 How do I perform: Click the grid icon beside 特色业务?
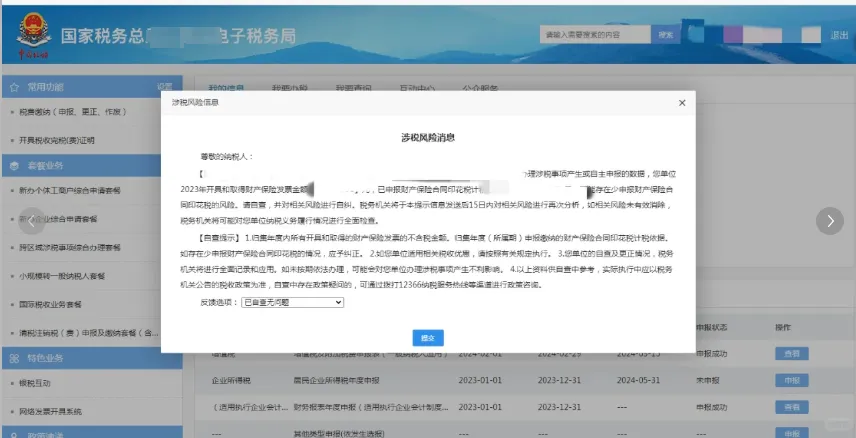[x=15, y=358]
